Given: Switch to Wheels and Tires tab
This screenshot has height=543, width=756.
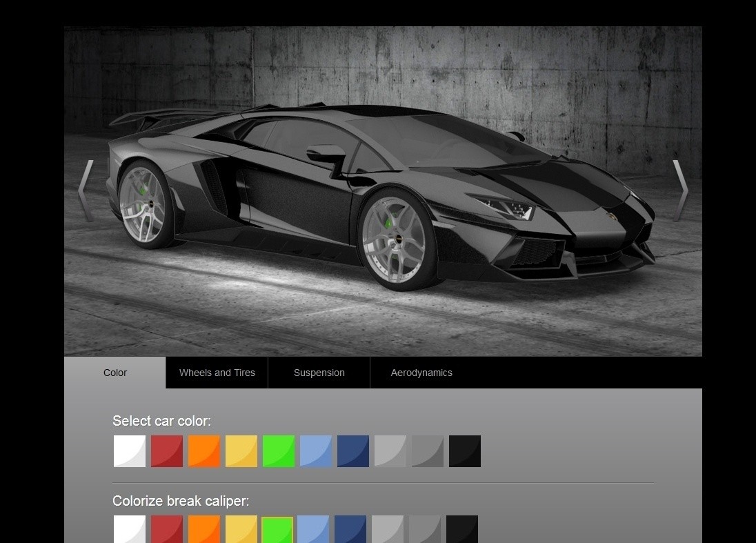Looking at the screenshot, I should [x=217, y=373].
